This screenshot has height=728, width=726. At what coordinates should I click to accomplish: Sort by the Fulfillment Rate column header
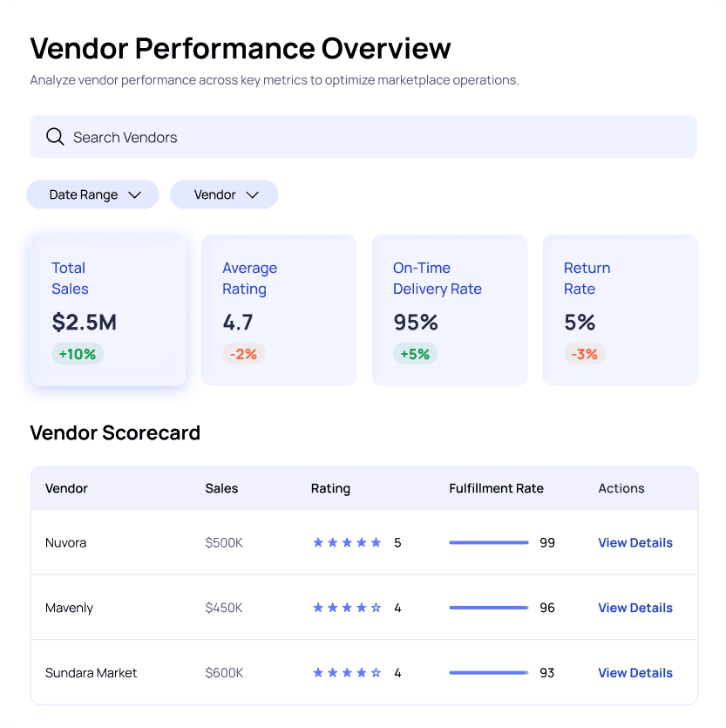(496, 488)
